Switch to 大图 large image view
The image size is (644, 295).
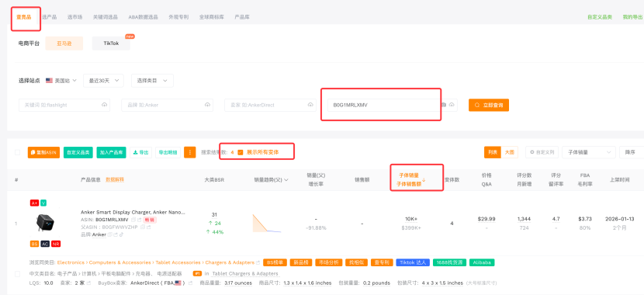(509, 152)
